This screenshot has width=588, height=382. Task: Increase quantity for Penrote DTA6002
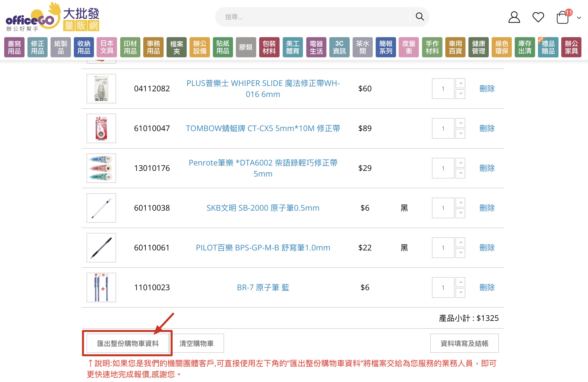click(x=461, y=163)
